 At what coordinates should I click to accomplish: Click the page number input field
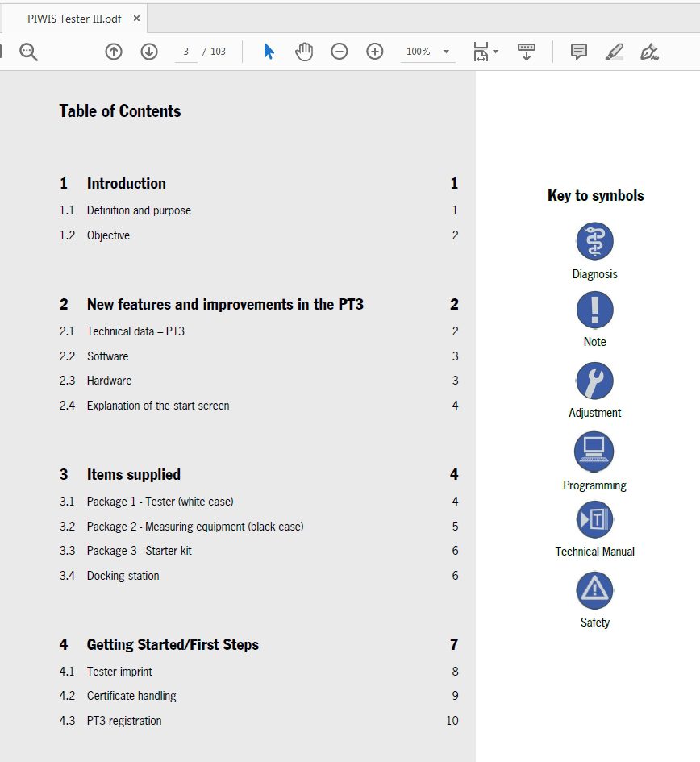pyautogui.click(x=186, y=52)
